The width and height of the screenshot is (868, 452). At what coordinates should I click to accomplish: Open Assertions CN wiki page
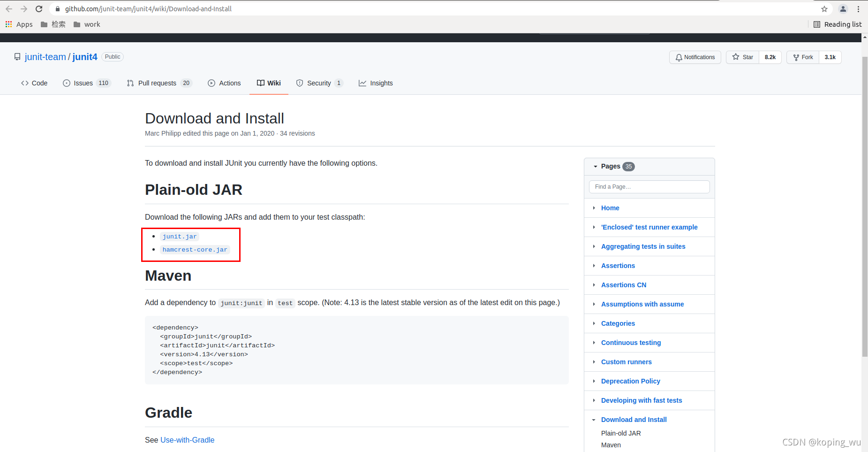[x=624, y=285]
